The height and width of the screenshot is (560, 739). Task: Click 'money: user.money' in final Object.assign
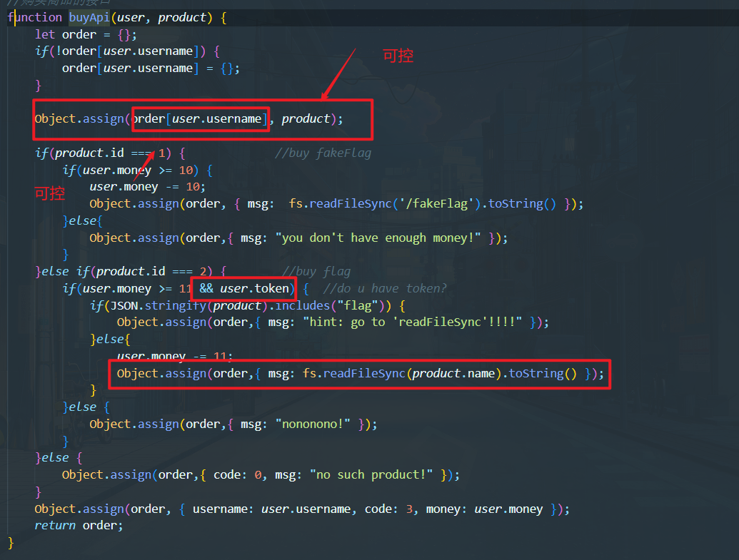coord(485,509)
